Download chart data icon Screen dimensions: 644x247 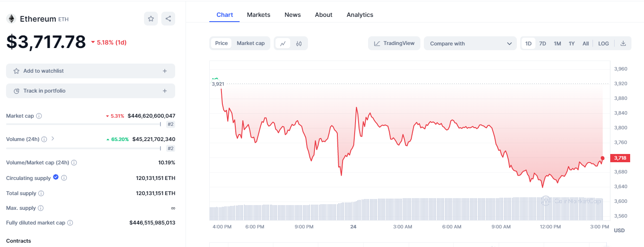tap(623, 43)
